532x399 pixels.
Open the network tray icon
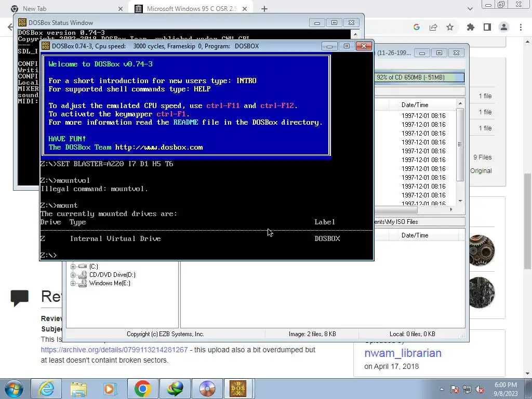(x=467, y=389)
